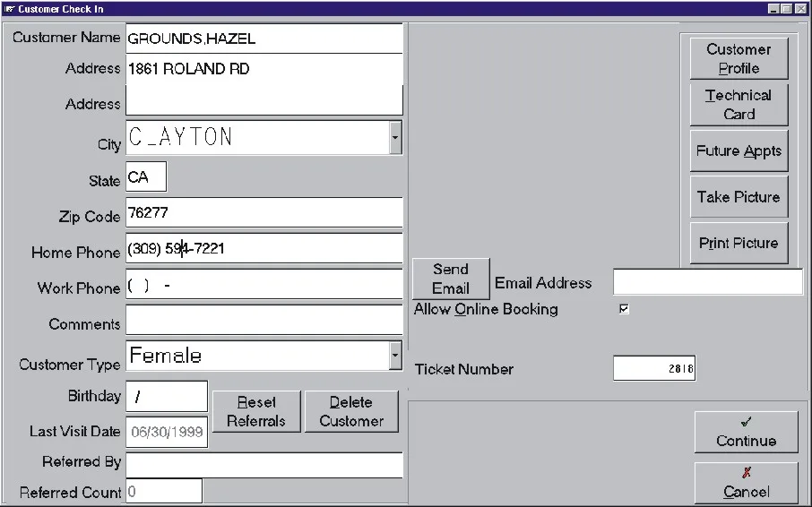The height and width of the screenshot is (507, 812).
Task: Click the Delete Customer button
Action: click(x=351, y=411)
